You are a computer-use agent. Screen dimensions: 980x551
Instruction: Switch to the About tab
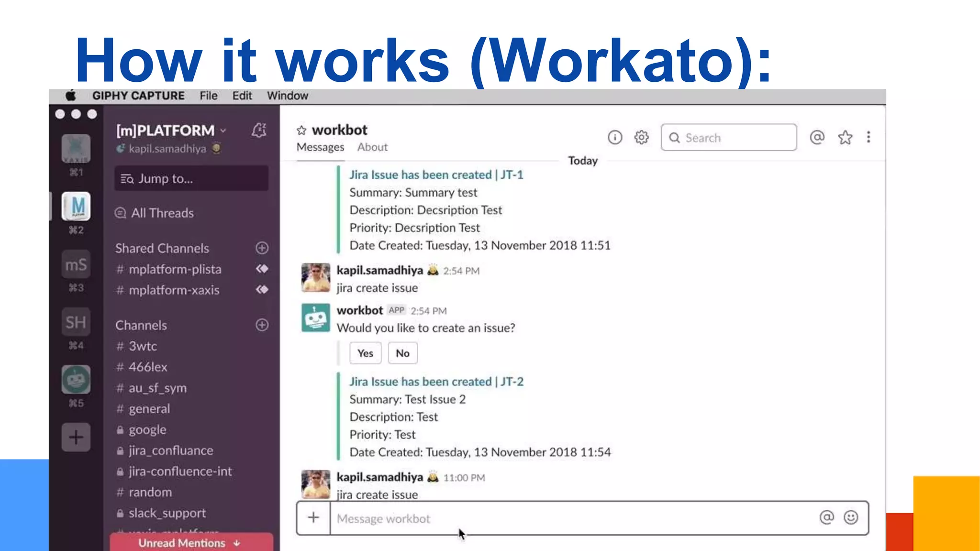click(372, 147)
